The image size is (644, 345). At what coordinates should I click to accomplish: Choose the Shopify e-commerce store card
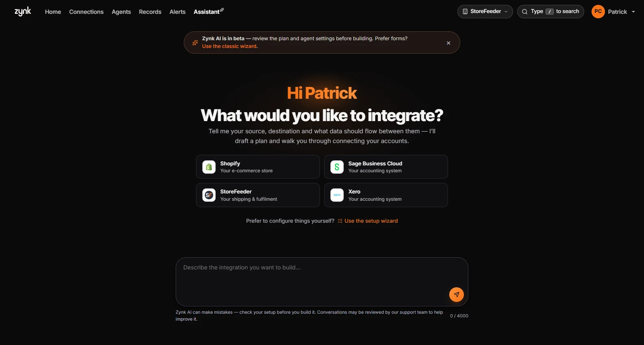tap(258, 167)
